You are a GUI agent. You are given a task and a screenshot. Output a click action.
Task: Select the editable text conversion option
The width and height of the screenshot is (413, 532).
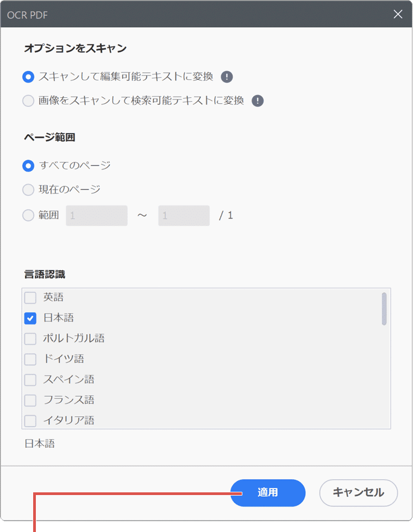point(28,77)
